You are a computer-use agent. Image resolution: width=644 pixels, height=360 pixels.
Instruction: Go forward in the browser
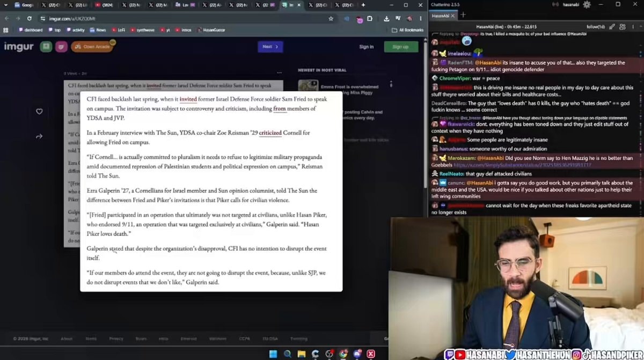click(18, 18)
